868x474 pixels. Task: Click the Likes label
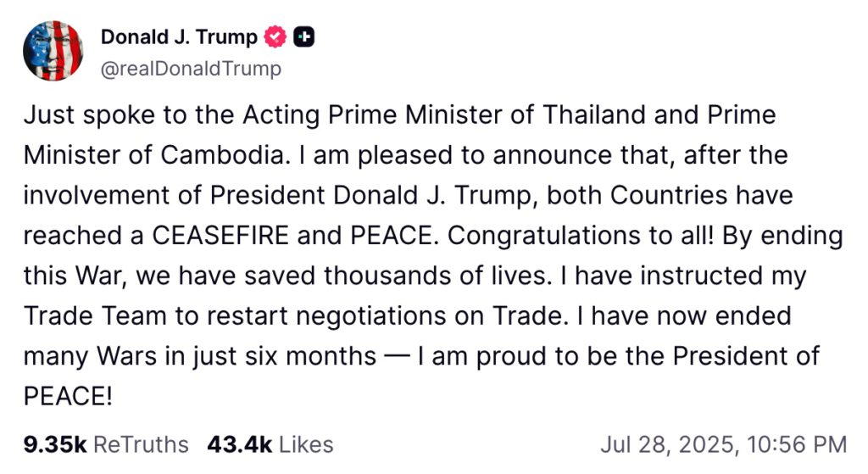click(x=306, y=444)
